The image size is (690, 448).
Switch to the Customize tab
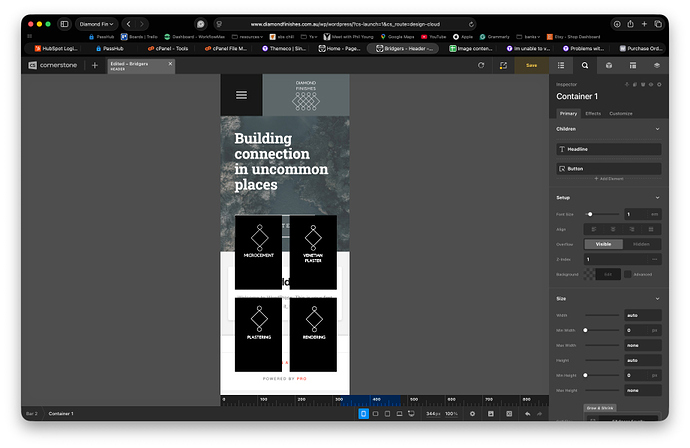coord(621,113)
